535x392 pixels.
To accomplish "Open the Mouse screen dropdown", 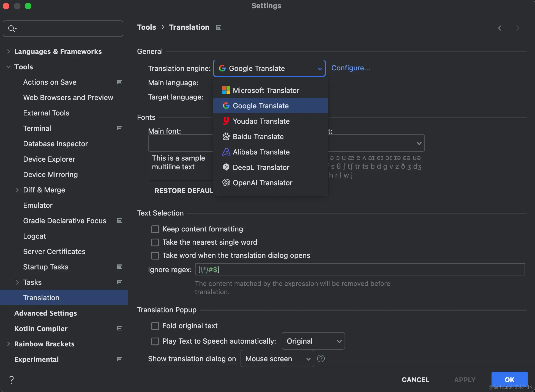I will click(277, 359).
